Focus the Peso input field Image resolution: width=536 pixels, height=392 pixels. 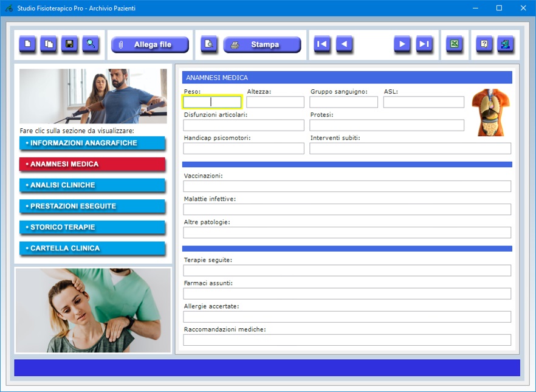[x=212, y=102]
